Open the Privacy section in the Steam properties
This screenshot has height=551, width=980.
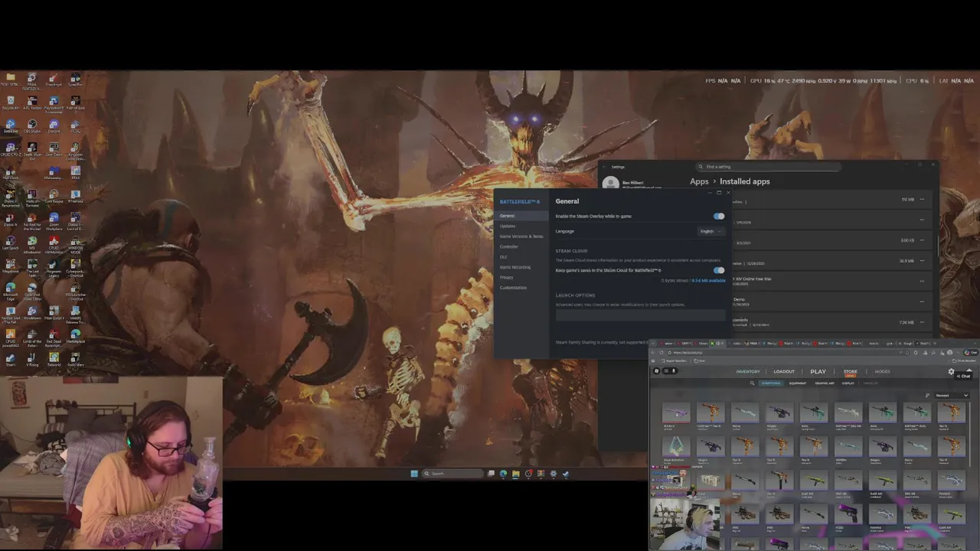[x=507, y=277]
